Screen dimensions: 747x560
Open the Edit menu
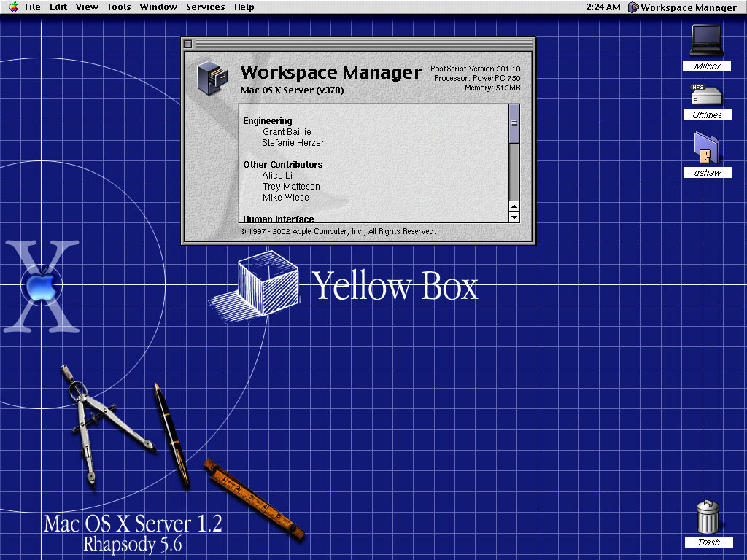(x=58, y=7)
